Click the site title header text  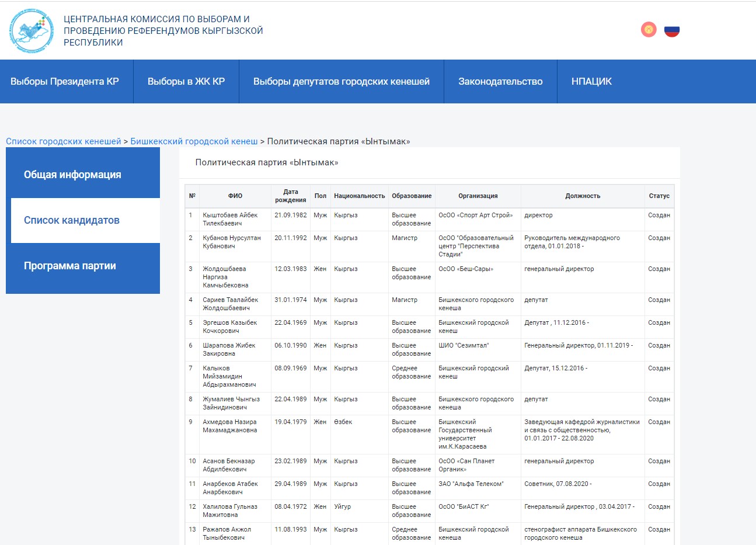coord(163,30)
